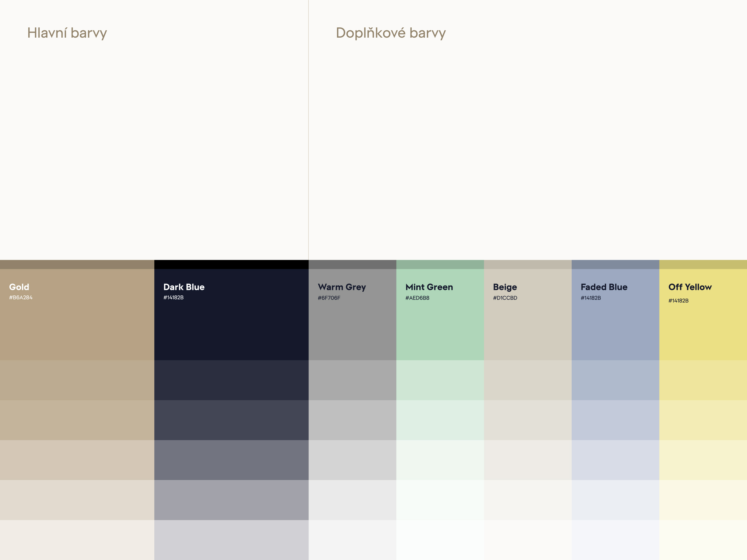Click the '#6F706F' hex code

329,298
